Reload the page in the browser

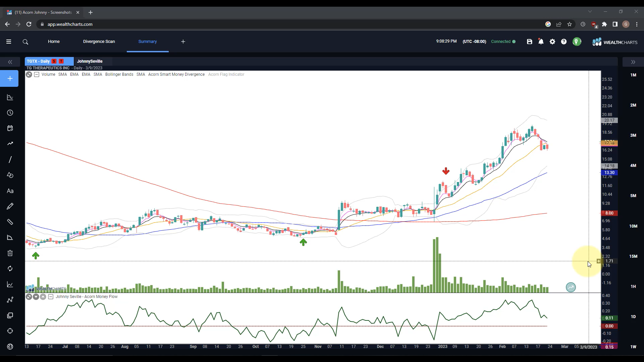[29, 24]
